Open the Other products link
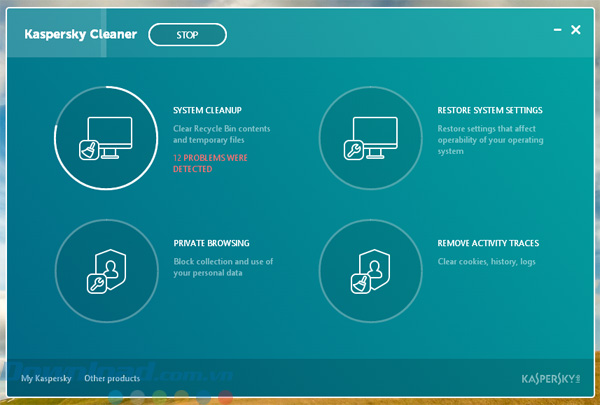Viewport: 600px width, 405px height. [112, 379]
